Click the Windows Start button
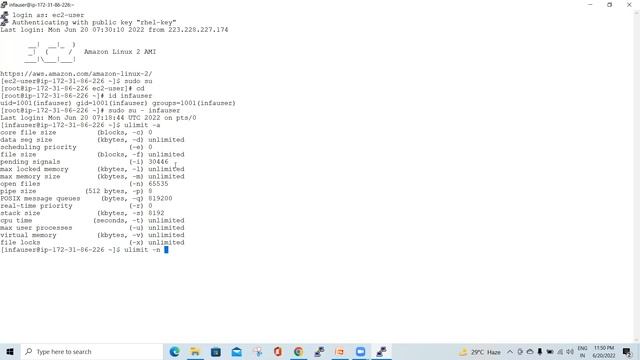The width and height of the screenshot is (640, 360). [x=10, y=352]
